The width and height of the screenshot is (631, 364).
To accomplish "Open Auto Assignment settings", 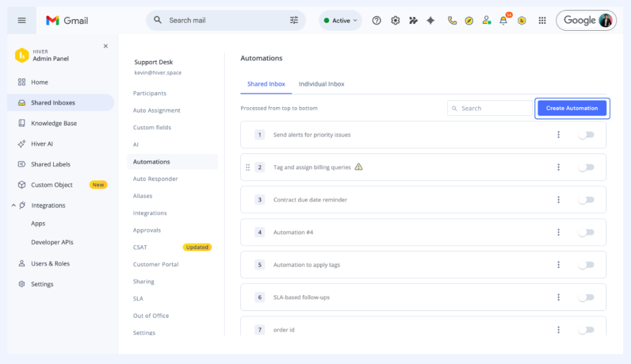I will (x=157, y=110).
